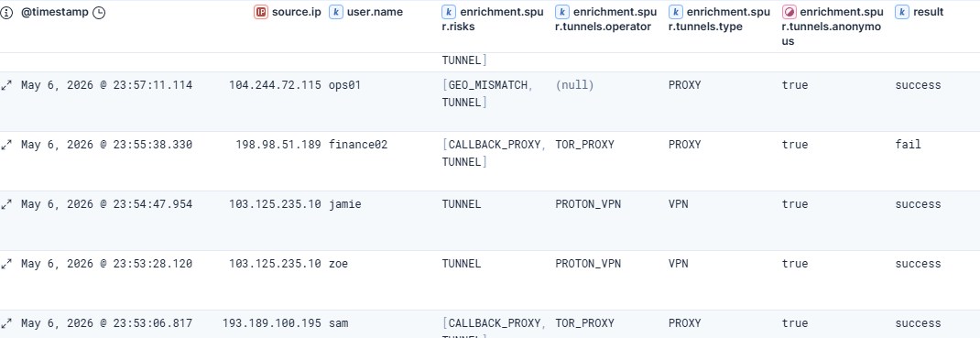Viewport: 980px width, 338px height.
Task: Click keyword icon for enrichment.spur.risks column
Action: 448,12
